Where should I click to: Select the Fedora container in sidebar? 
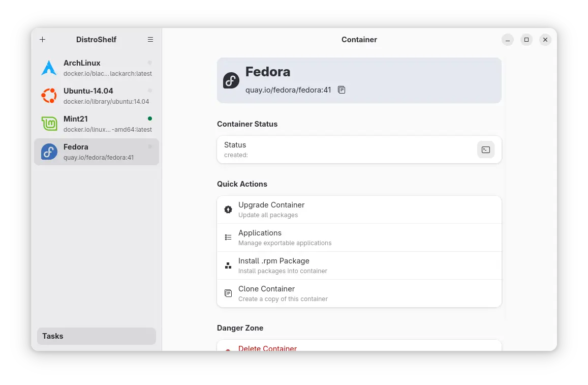(x=97, y=152)
